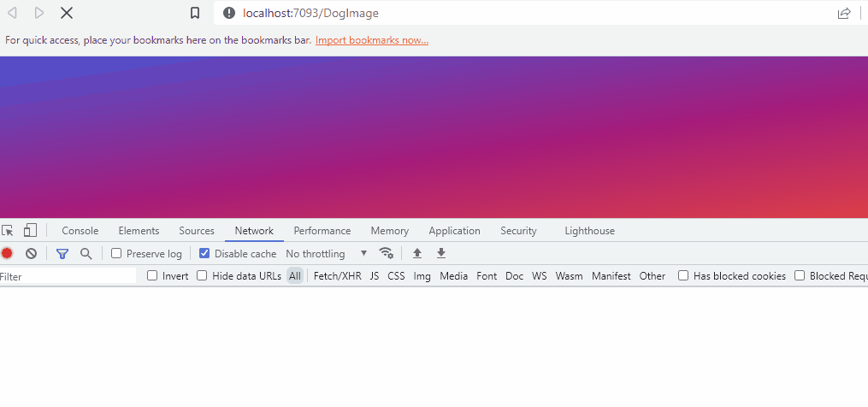
Task: Enable the Has blocked cookies checkbox
Action: (x=683, y=275)
